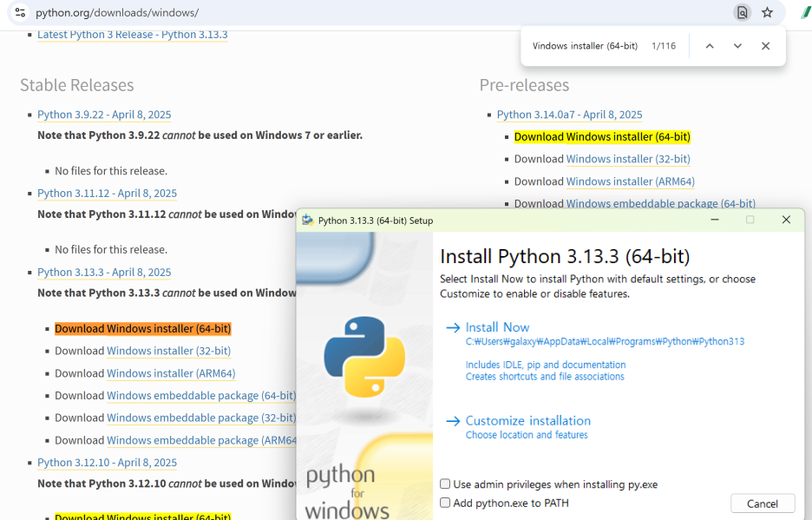
Task: Click 'Creates shortcuts and file associations' text
Action: [x=545, y=377]
